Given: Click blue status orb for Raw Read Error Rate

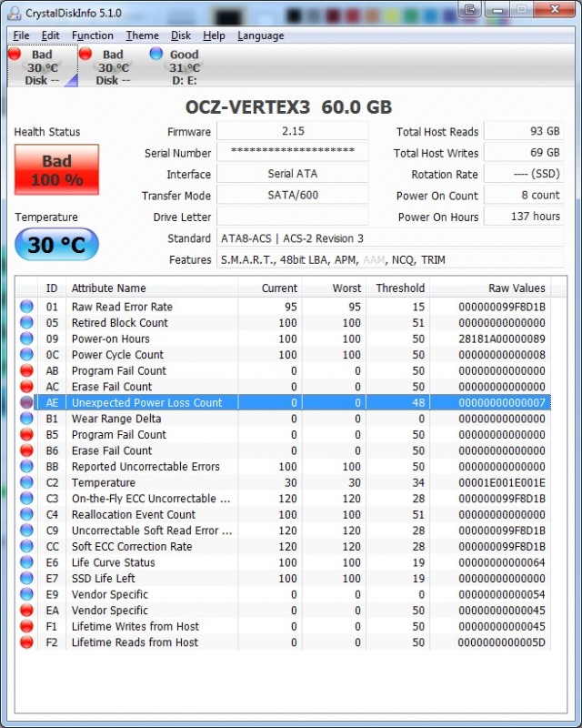Looking at the screenshot, I should pos(27,307).
